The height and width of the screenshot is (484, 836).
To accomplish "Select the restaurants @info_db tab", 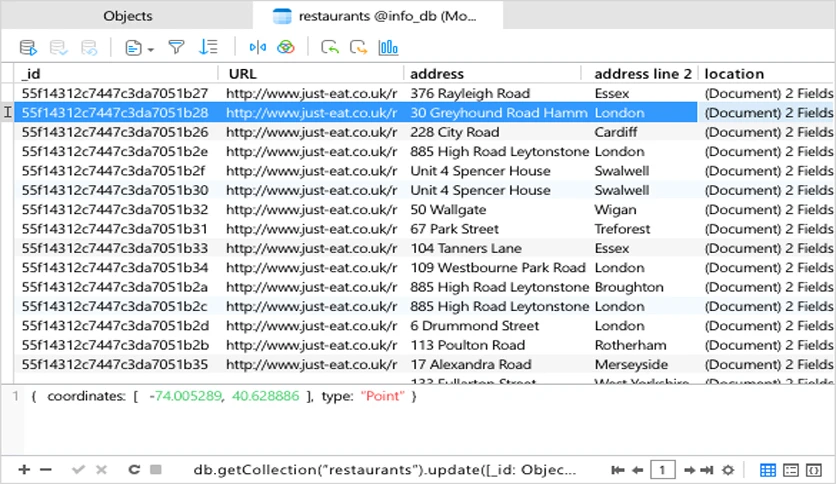I will [378, 16].
